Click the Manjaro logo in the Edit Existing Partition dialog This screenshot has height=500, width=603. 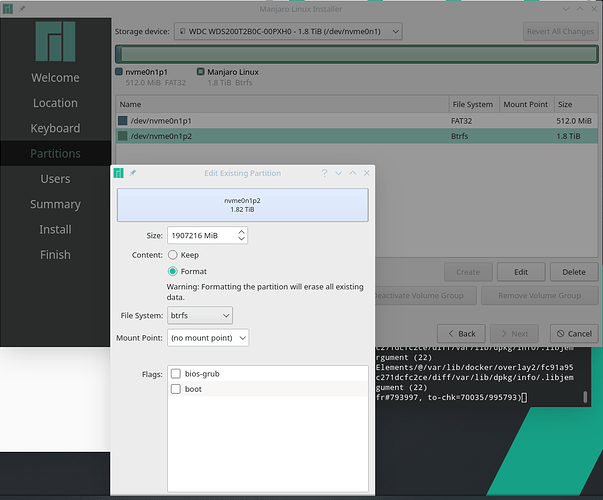[x=118, y=173]
